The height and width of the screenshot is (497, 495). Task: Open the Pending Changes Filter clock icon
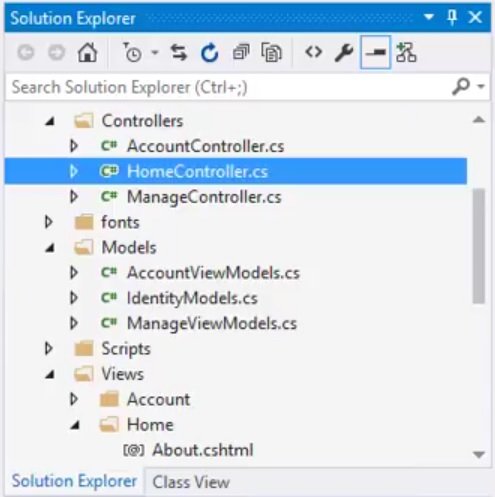point(132,53)
